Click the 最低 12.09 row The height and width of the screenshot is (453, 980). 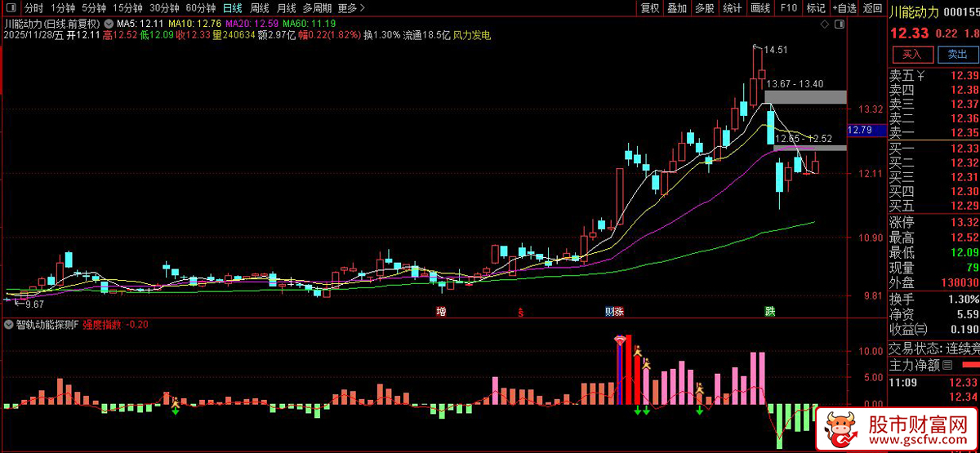[933, 252]
